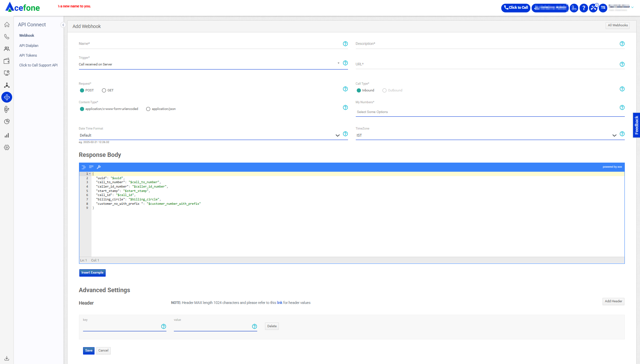
Task: Open the Feedback side tab
Action: [x=636, y=125]
